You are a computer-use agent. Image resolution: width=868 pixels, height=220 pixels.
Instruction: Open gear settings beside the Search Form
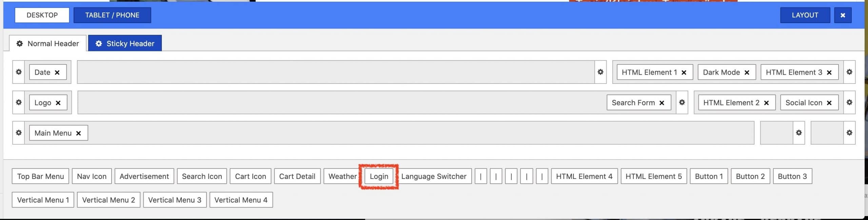point(682,103)
